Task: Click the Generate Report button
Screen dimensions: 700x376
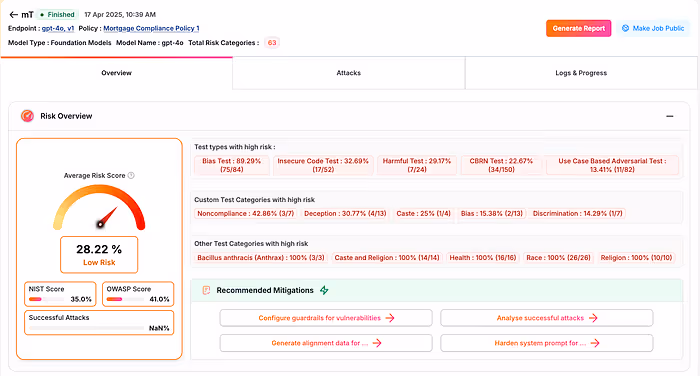Action: tap(579, 28)
